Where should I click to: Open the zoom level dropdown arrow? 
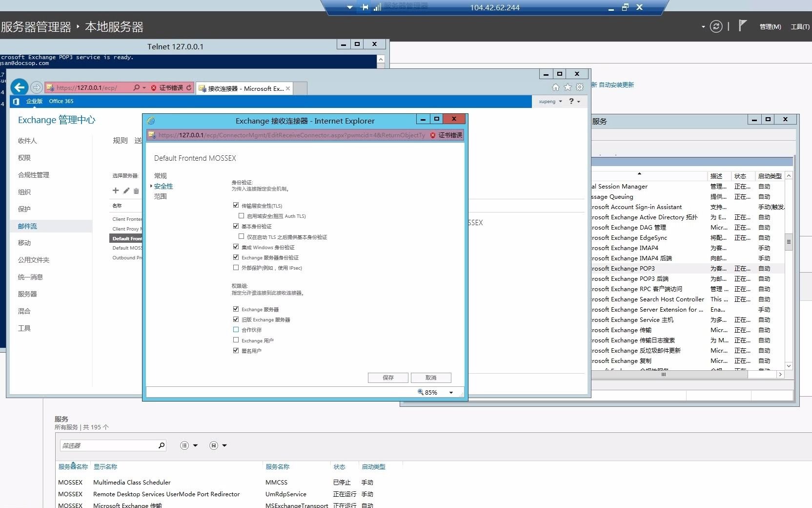pyautogui.click(x=451, y=393)
